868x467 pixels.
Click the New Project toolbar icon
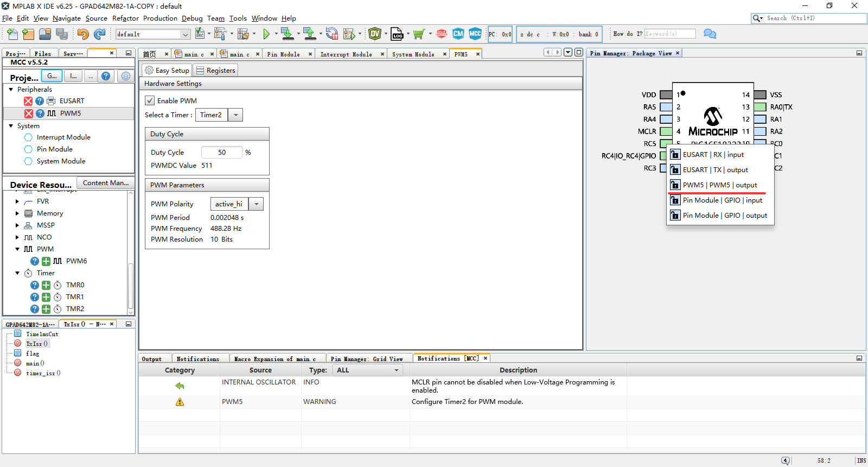tap(29, 34)
